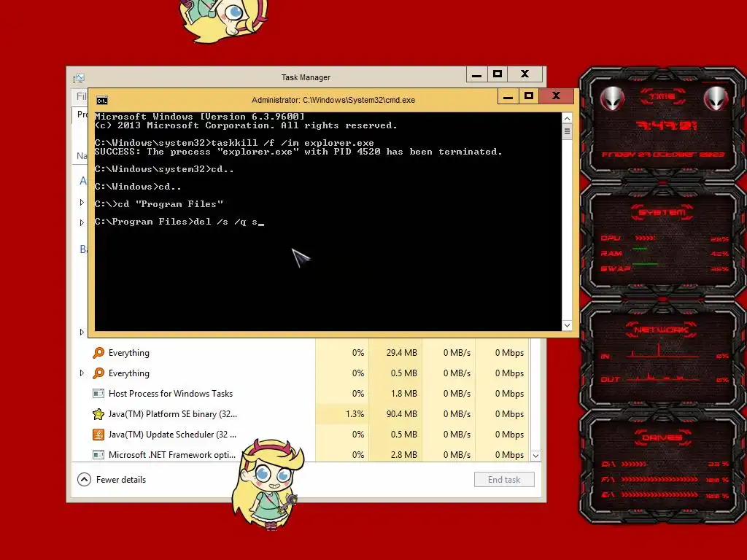Click the TIME widget clock display
747x560 pixels.
pyautogui.click(x=667, y=125)
